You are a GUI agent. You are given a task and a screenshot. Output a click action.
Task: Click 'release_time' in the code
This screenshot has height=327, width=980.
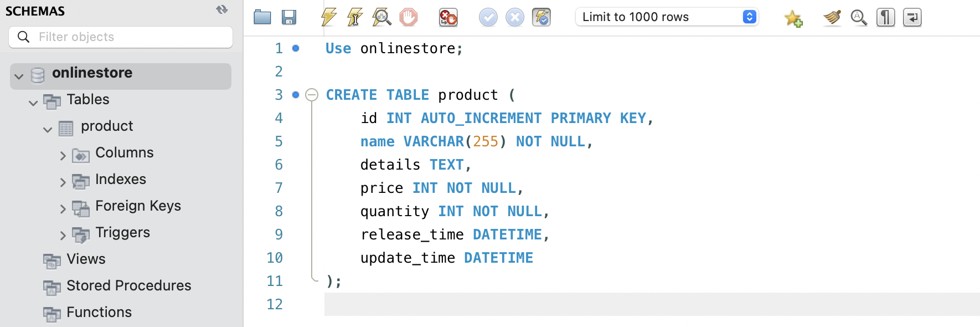click(x=412, y=234)
